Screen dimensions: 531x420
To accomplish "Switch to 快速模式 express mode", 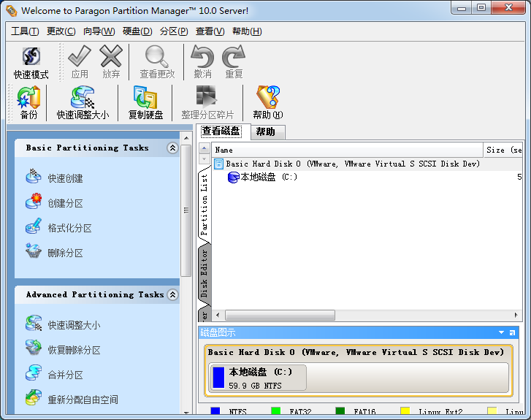I will 31,63.
